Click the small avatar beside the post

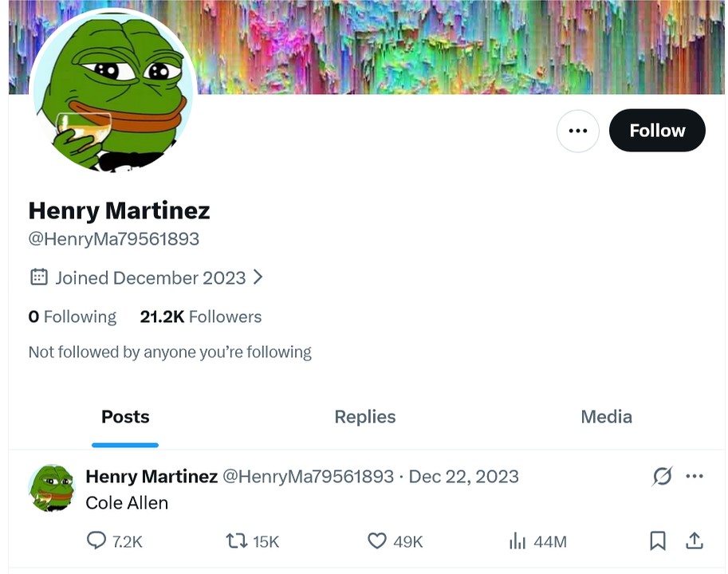point(51,487)
